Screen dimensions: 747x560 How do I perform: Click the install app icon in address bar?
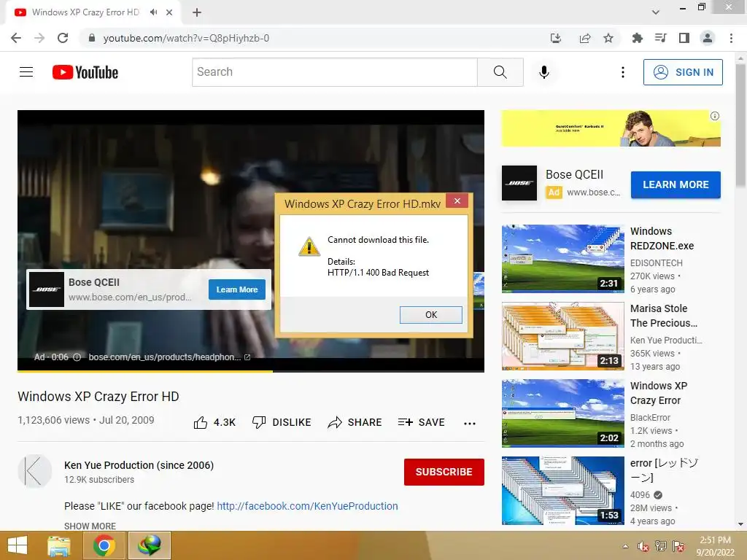click(x=555, y=38)
